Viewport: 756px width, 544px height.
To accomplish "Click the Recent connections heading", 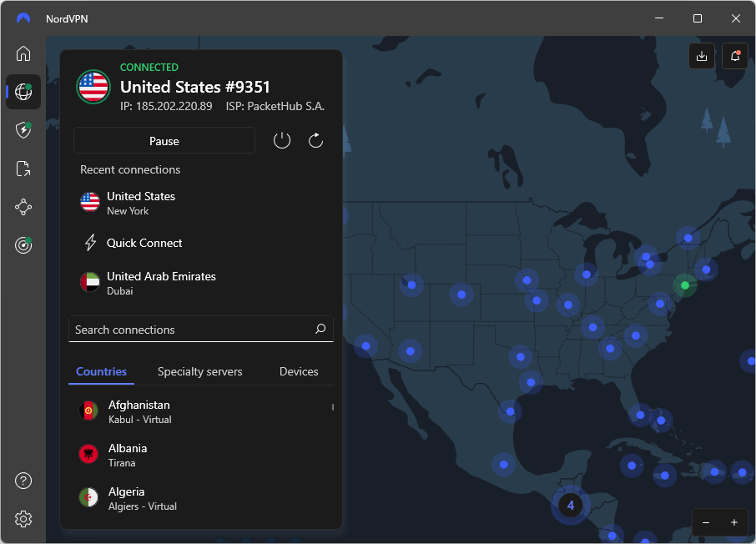I will pos(130,169).
